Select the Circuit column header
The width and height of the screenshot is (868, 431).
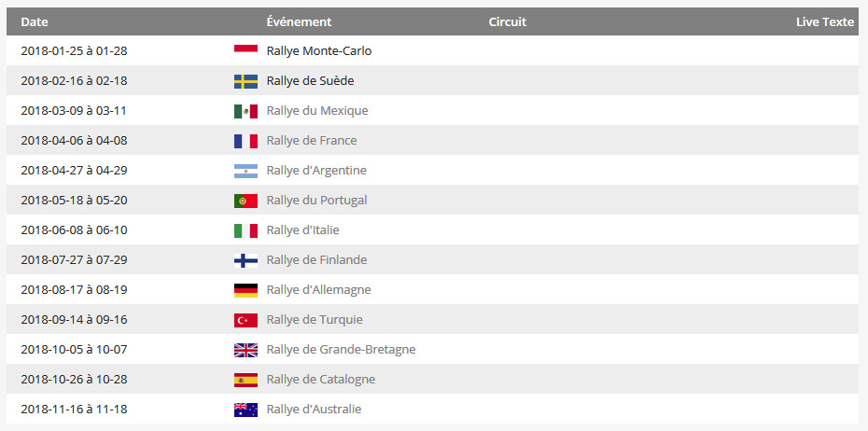pyautogui.click(x=508, y=22)
